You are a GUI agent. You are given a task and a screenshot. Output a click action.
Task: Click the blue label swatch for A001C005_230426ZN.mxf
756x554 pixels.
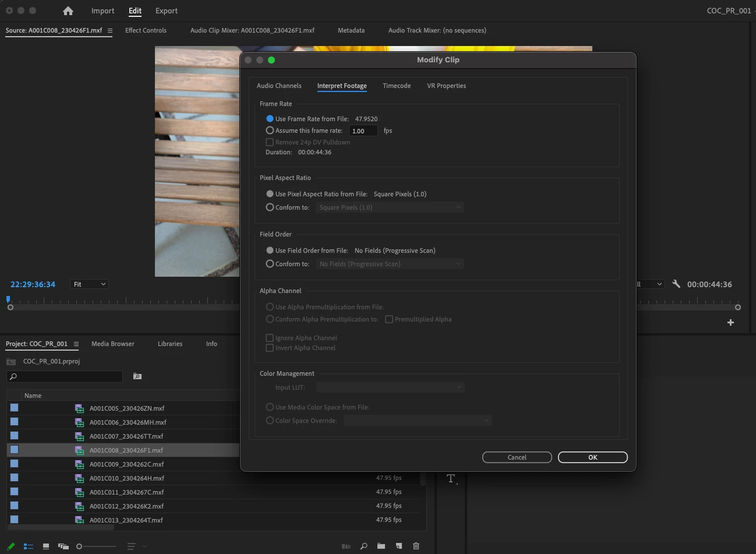tap(15, 408)
